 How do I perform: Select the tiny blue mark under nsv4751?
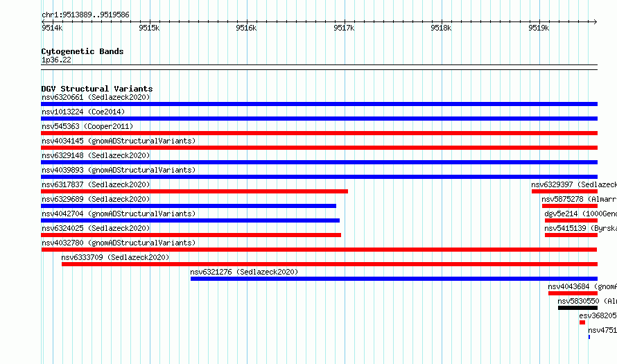click(x=589, y=337)
